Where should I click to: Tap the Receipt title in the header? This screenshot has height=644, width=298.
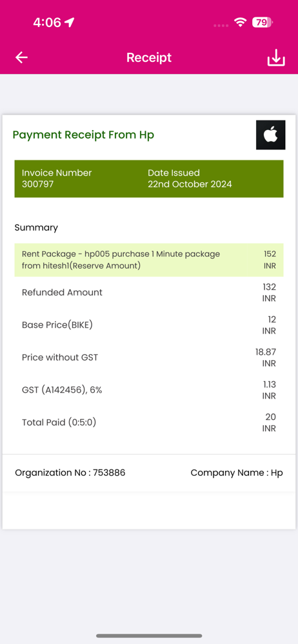(x=149, y=57)
